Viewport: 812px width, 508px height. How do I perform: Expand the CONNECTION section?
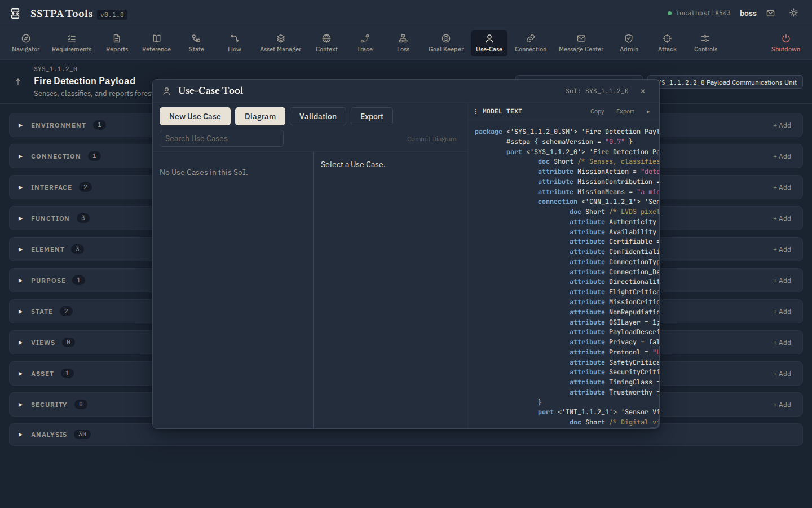[x=20, y=156]
